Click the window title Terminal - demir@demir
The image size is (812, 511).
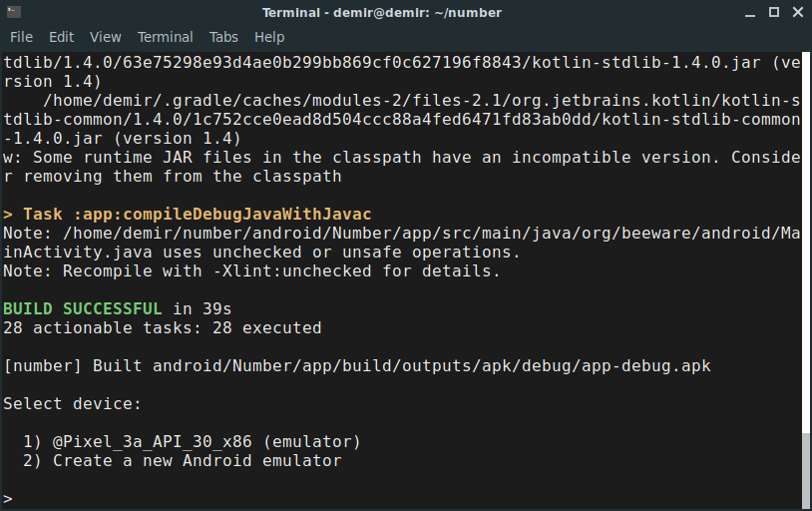pos(382,12)
